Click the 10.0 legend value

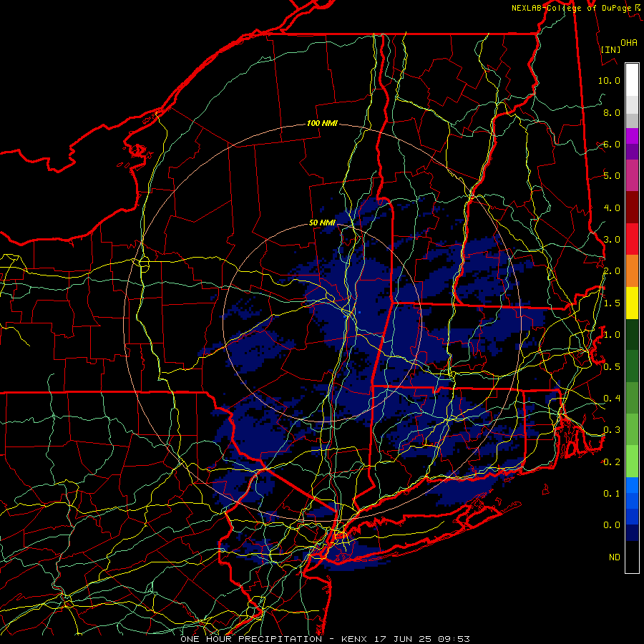point(609,80)
